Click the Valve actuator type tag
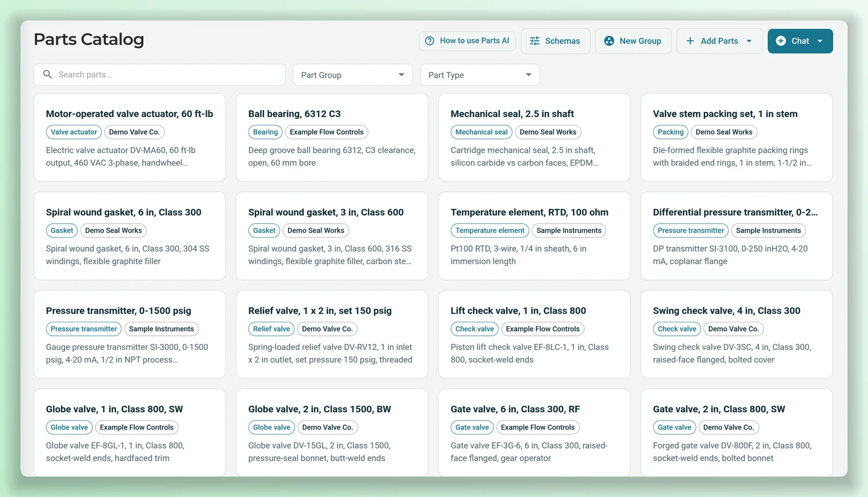 click(74, 132)
